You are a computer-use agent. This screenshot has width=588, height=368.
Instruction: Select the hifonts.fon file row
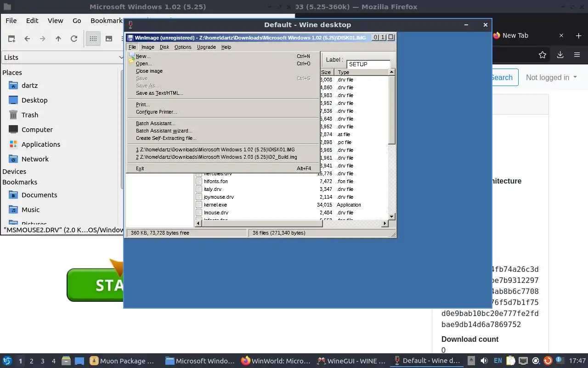(x=292, y=181)
